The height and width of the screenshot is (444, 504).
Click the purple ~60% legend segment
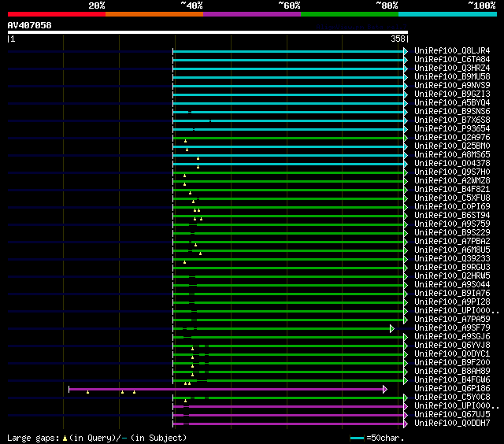251,14
